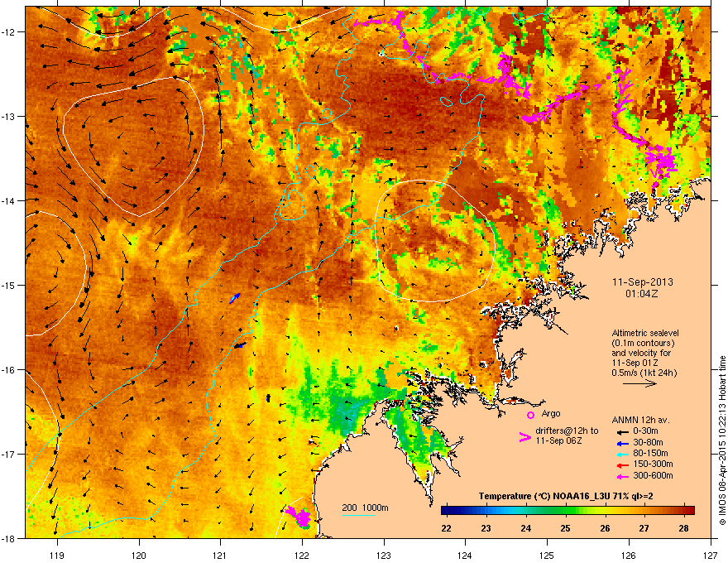Click the blue ANMN arrow near 121°E, 15°S
728x563 pixels.
pyautogui.click(x=235, y=298)
